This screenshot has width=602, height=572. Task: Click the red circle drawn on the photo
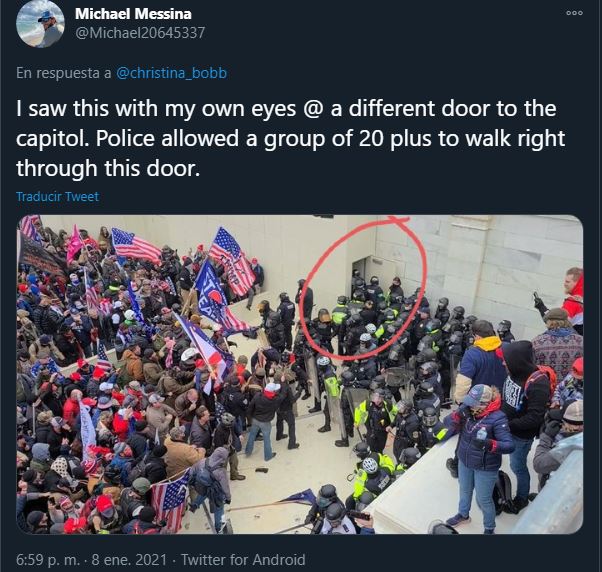[x=361, y=288]
